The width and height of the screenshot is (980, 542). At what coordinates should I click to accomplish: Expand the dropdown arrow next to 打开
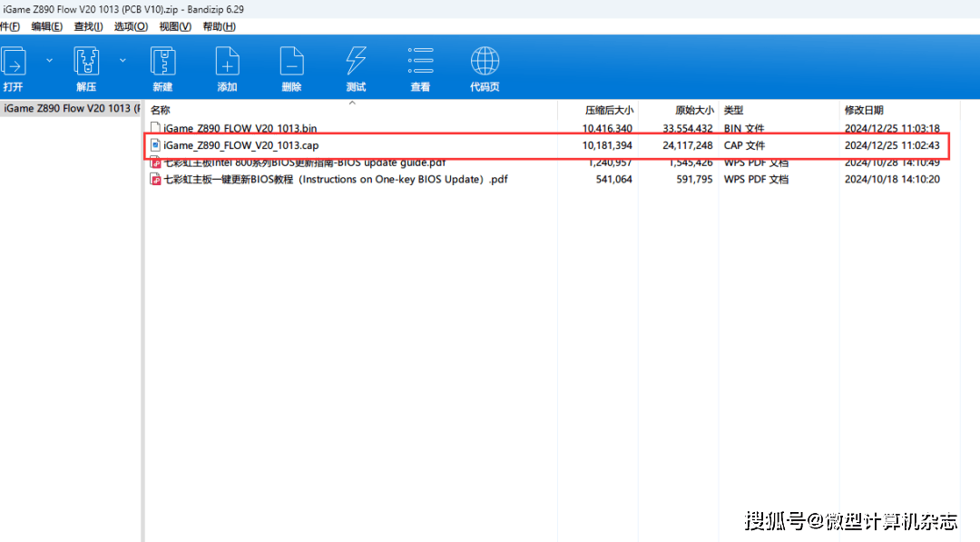[x=49, y=61]
